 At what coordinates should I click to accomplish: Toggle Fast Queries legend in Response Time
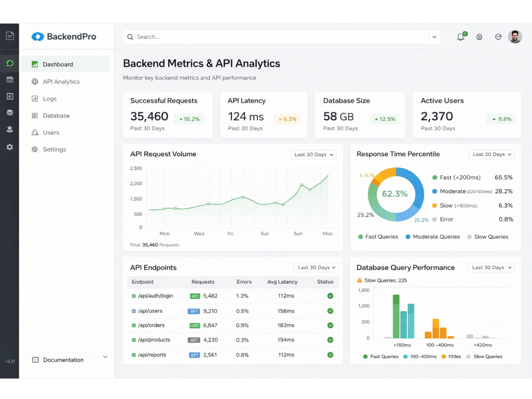378,237
